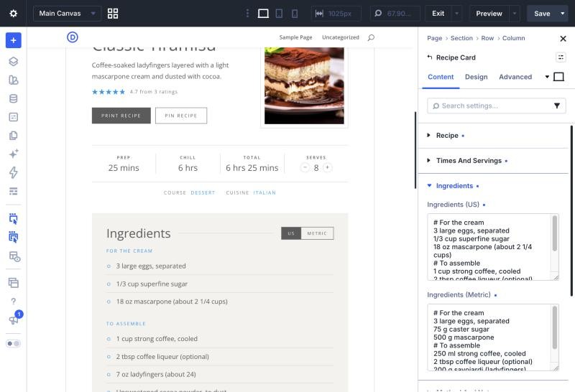Screen dimensions: 575x392
Task: Click the search icon in site header
Action: pyautogui.click(x=371, y=37)
